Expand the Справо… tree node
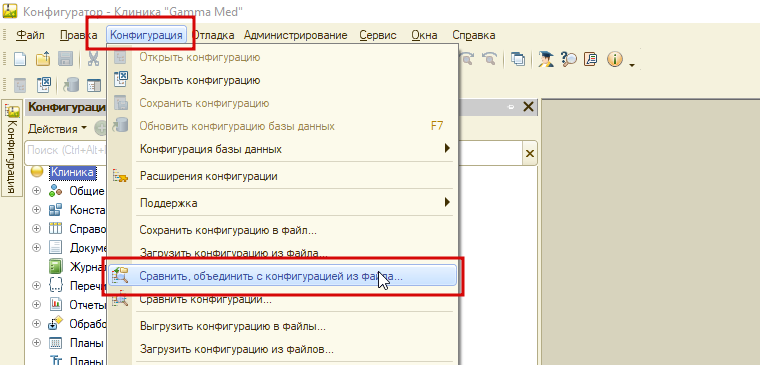 36,229
